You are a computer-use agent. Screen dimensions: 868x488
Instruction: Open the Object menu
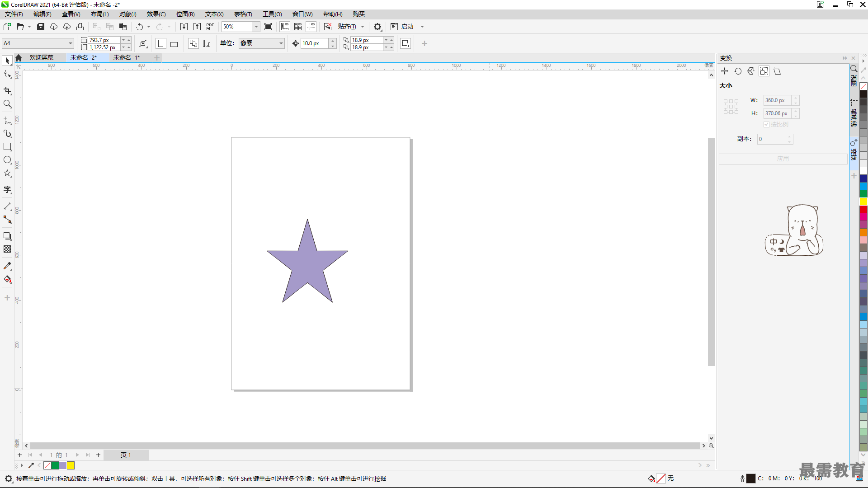point(127,14)
